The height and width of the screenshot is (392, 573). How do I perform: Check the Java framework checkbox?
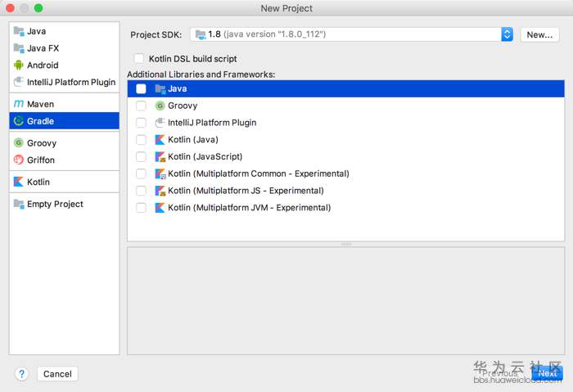click(142, 89)
